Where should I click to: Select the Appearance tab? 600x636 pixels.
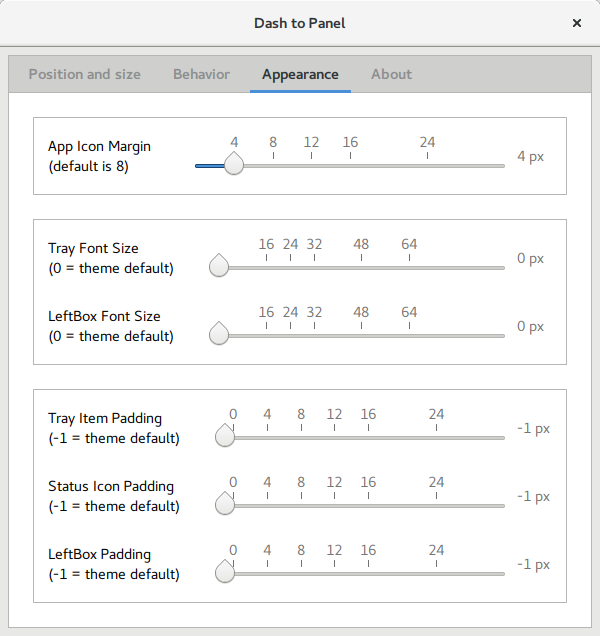pyautogui.click(x=300, y=74)
